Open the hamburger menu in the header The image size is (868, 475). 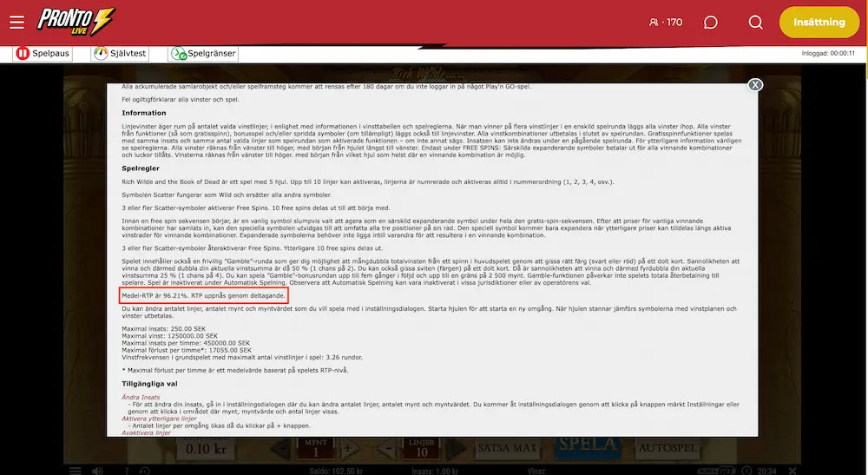point(16,23)
